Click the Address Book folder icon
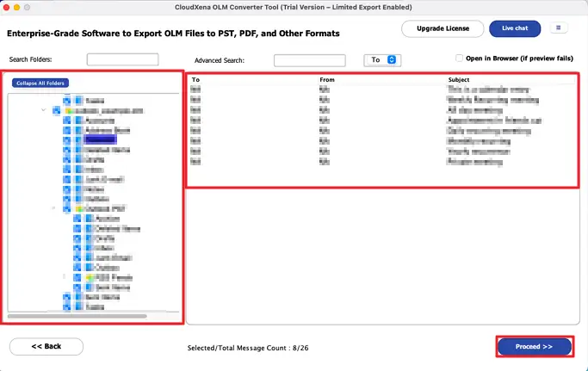This screenshot has width=588, height=371. (78, 129)
